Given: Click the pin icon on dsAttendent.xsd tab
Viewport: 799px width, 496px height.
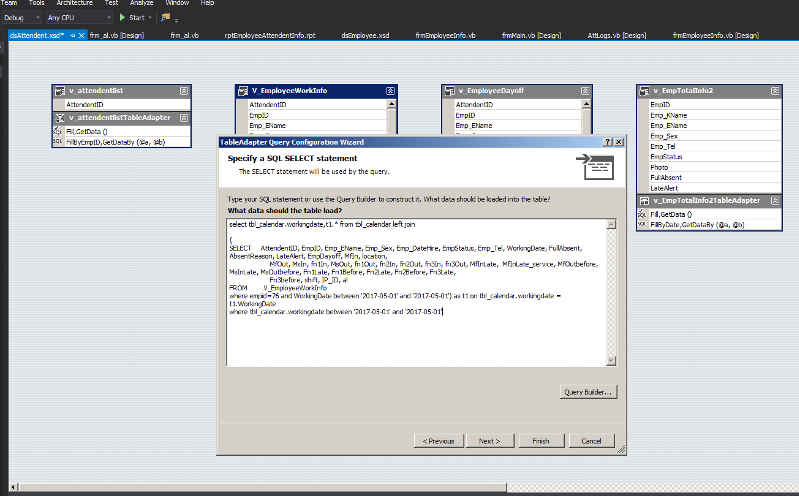Looking at the screenshot, I should click(x=73, y=35).
